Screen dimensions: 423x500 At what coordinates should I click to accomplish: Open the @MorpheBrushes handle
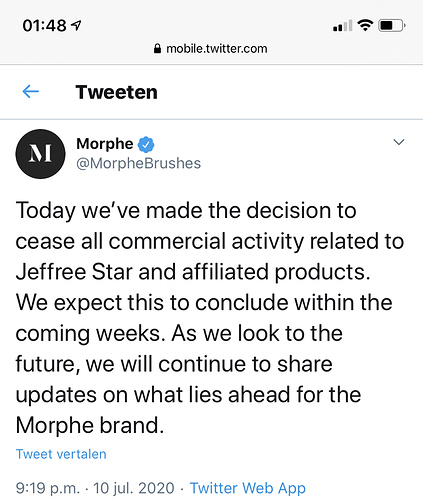(x=138, y=163)
